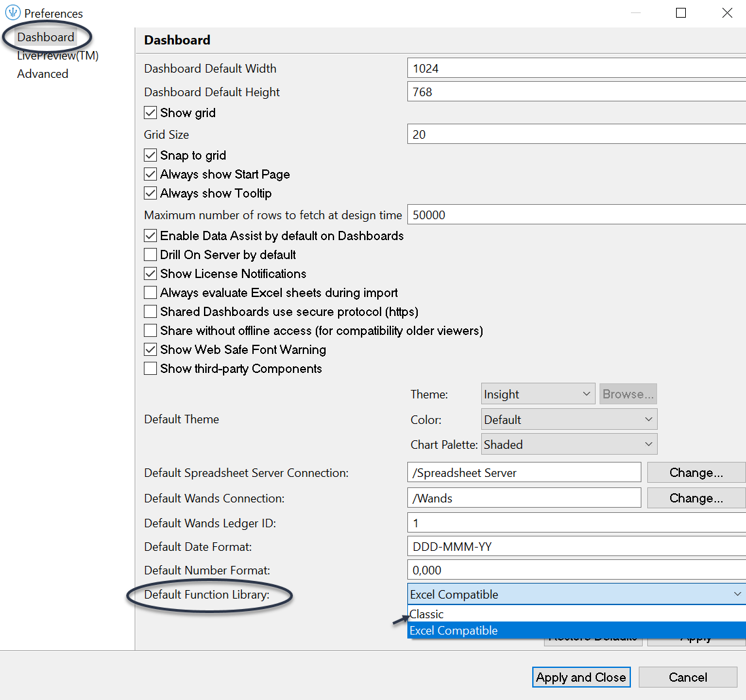Open the Theme dropdown showing Insight
Screen dimensions: 746x700
(x=538, y=394)
